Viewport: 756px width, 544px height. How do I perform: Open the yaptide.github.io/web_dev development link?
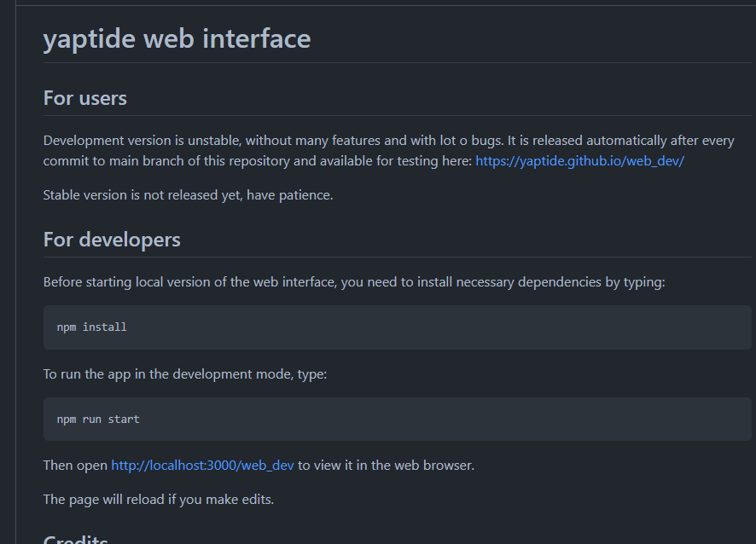click(x=579, y=160)
